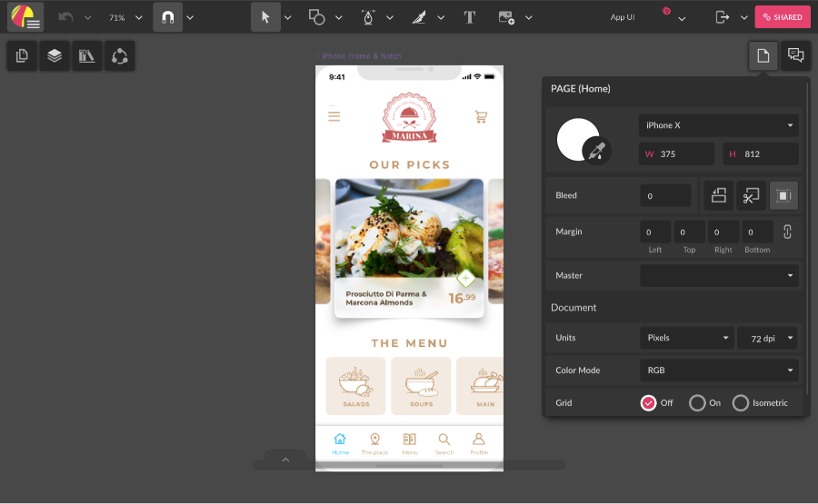
Task: Select the Pen tool
Action: 368,17
